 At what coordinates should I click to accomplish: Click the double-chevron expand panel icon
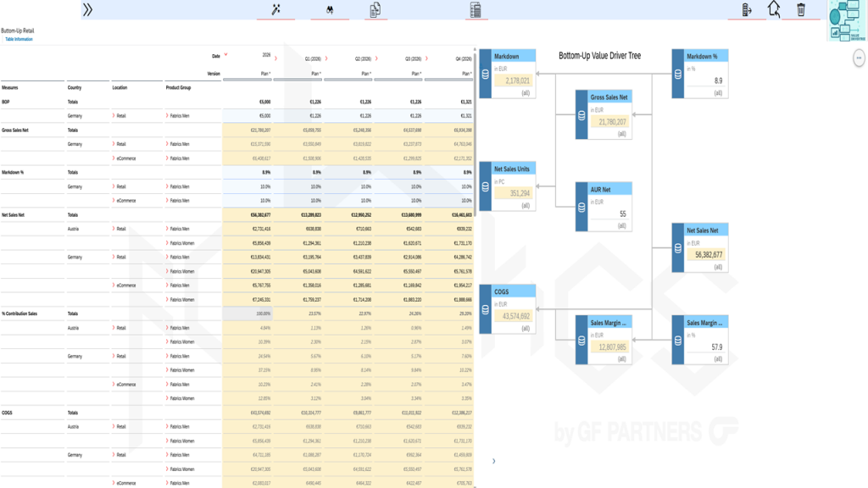tap(87, 9)
